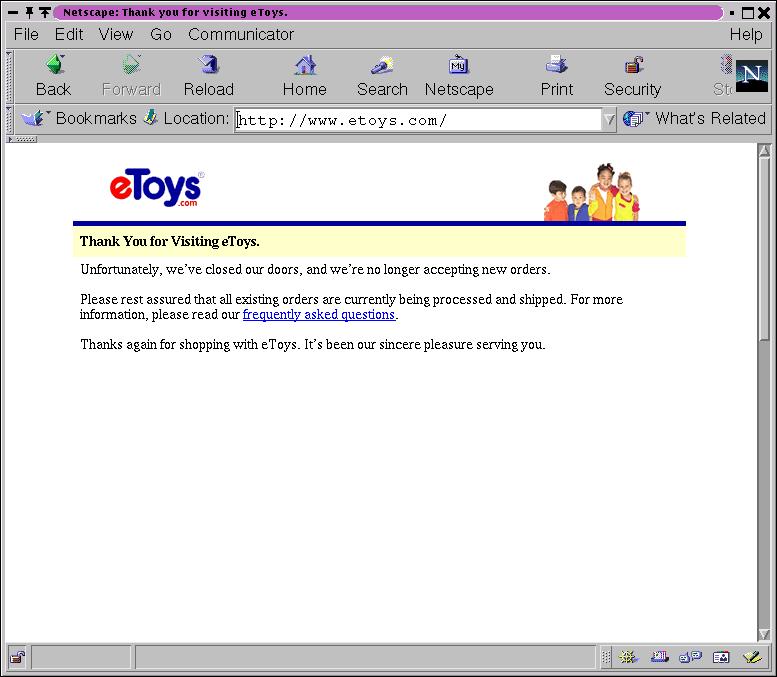Image resolution: width=777 pixels, height=677 pixels.
Task: Click the Location page proxy icon
Action: point(151,118)
